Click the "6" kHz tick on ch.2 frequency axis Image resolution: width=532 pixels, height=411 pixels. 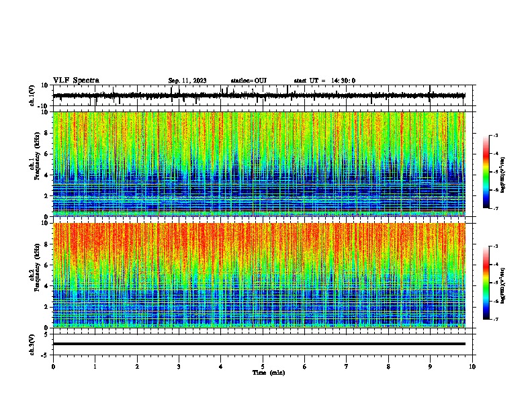[x=47, y=265]
